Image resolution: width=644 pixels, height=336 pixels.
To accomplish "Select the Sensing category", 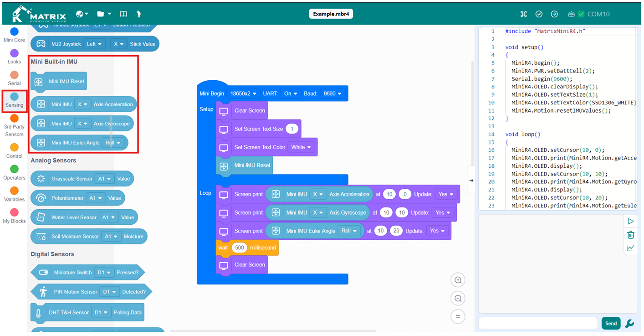I will coord(14,100).
